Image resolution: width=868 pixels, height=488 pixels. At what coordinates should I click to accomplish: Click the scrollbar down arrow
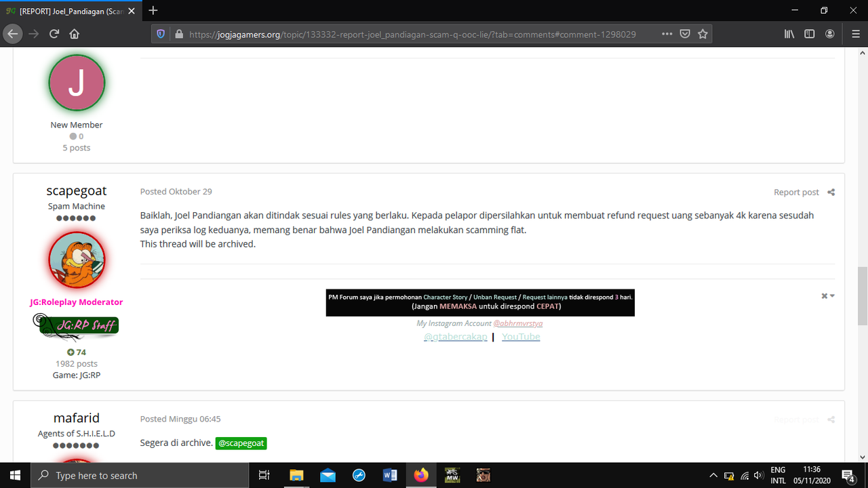pos(862,457)
